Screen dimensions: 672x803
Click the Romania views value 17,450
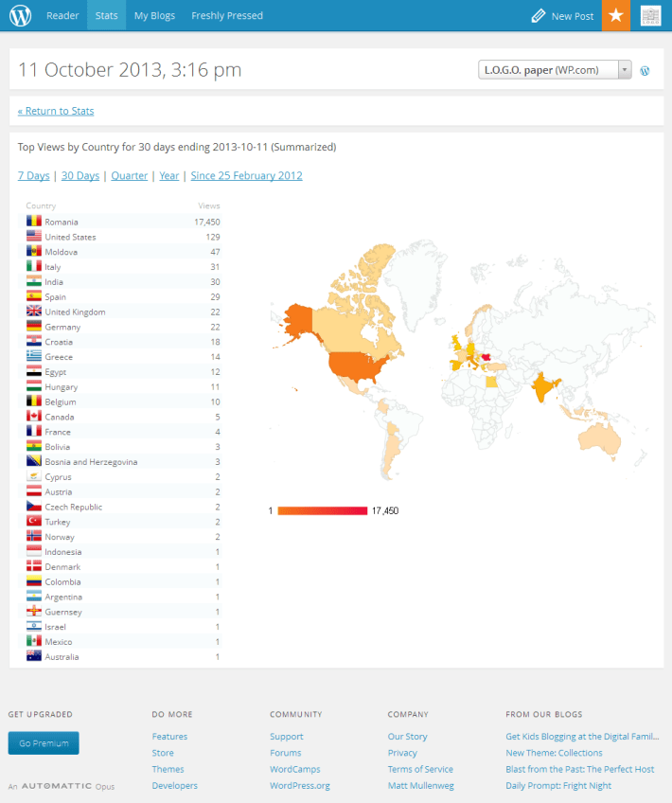tap(206, 222)
